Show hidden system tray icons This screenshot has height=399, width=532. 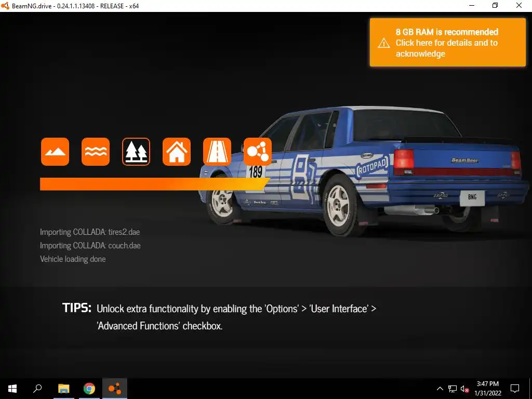[x=440, y=389]
